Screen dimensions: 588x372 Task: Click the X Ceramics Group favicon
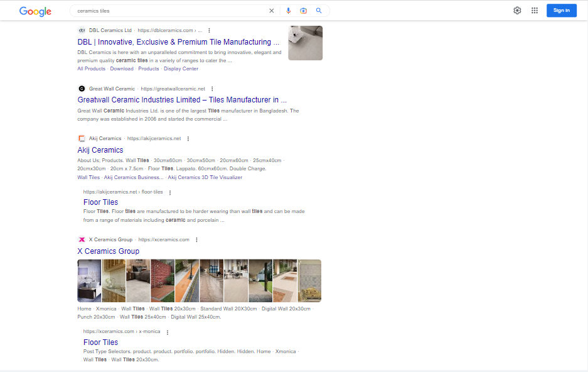point(81,239)
